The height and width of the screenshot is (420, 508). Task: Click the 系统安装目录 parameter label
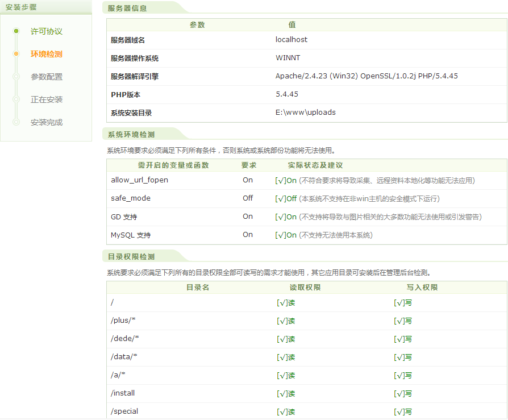pyautogui.click(x=131, y=113)
